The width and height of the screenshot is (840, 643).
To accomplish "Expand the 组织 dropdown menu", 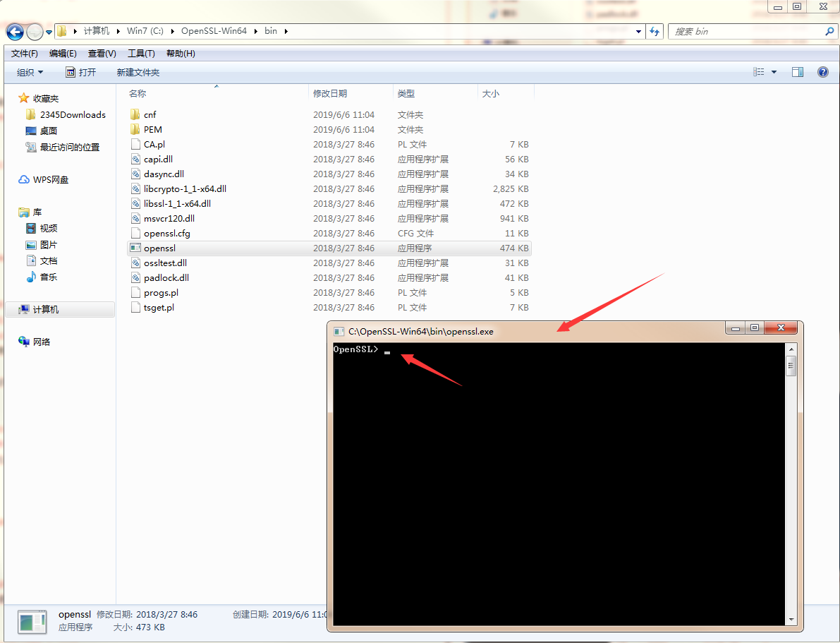I will [x=30, y=73].
